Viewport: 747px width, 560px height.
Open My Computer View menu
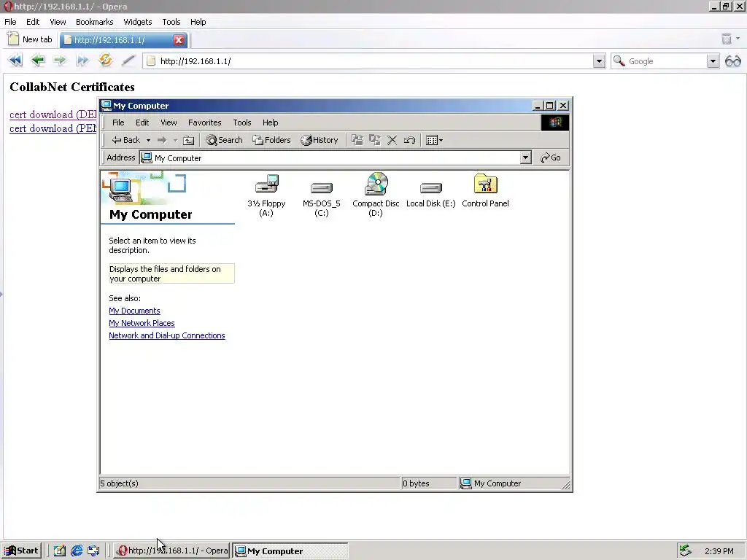point(169,122)
